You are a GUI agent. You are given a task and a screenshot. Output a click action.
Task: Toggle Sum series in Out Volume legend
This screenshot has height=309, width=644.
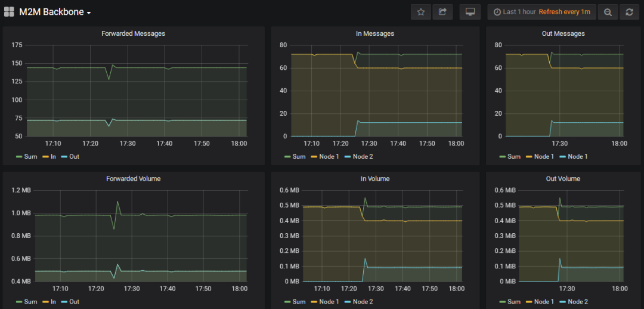[510, 302]
